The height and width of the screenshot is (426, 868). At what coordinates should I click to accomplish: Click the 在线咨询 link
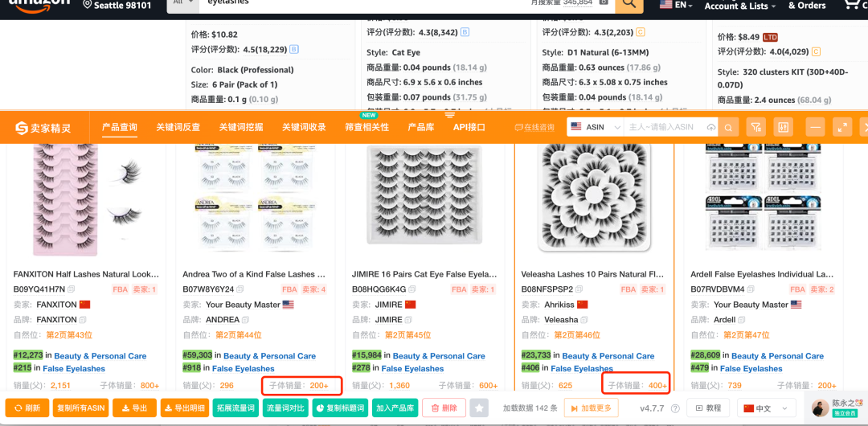click(x=534, y=128)
